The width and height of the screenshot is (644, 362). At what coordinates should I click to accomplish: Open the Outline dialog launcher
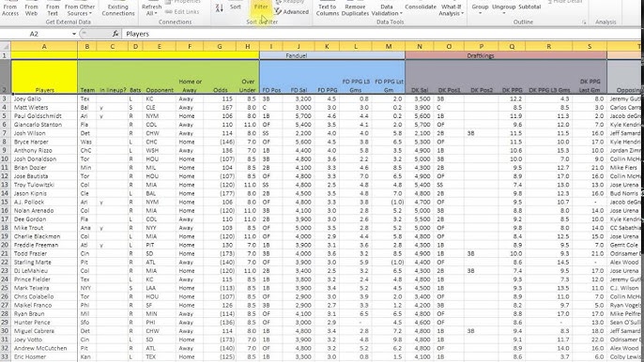click(x=584, y=23)
